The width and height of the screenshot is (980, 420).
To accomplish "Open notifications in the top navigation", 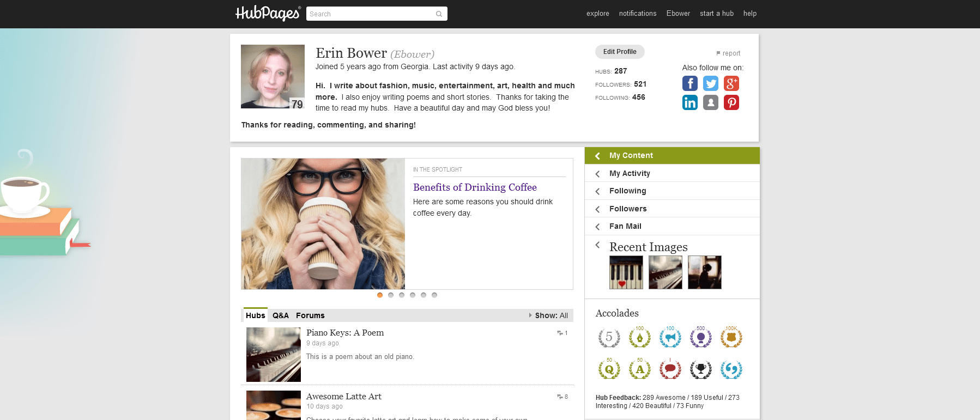I will click(638, 14).
